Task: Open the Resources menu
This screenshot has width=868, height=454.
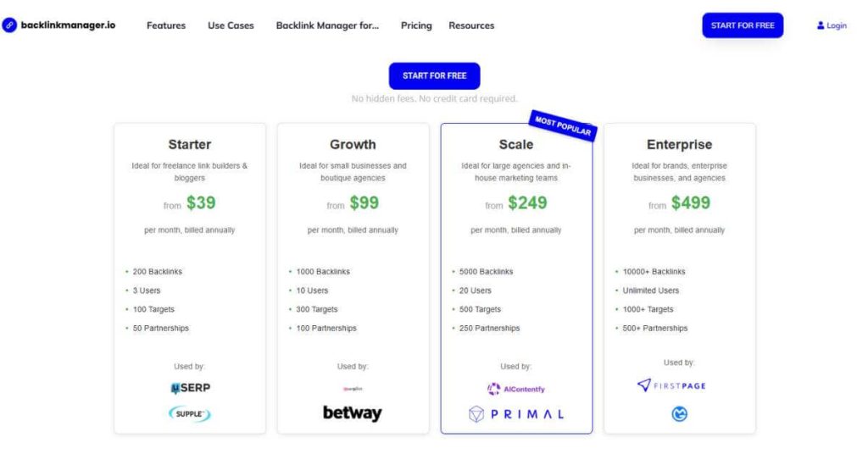Action: [x=471, y=25]
